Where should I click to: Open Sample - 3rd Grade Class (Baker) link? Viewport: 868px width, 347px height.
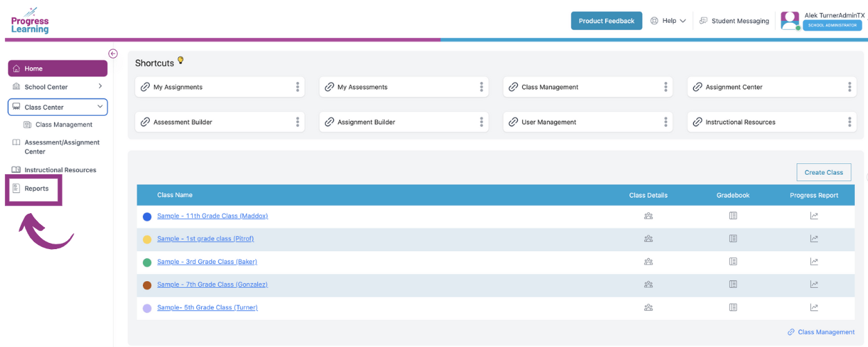(x=207, y=262)
